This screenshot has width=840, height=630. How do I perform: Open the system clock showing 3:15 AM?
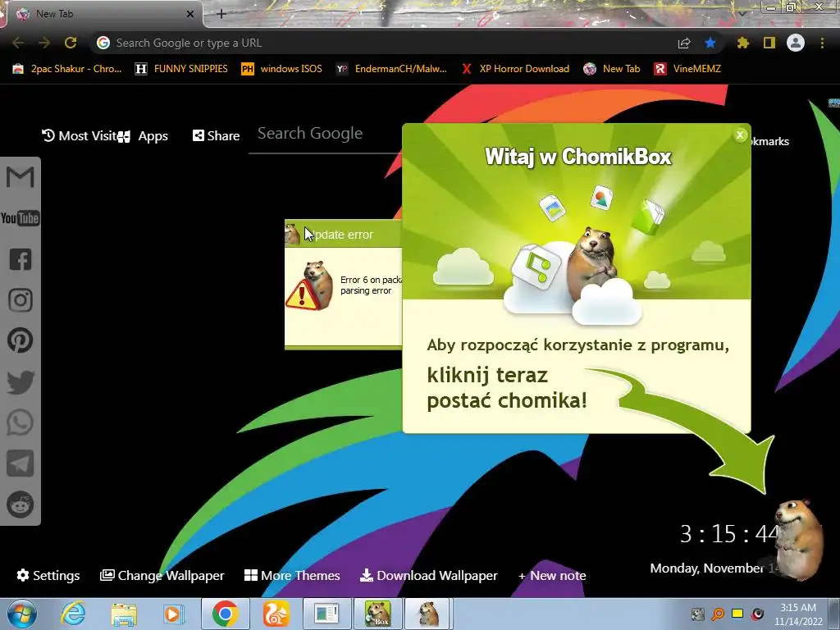798,614
